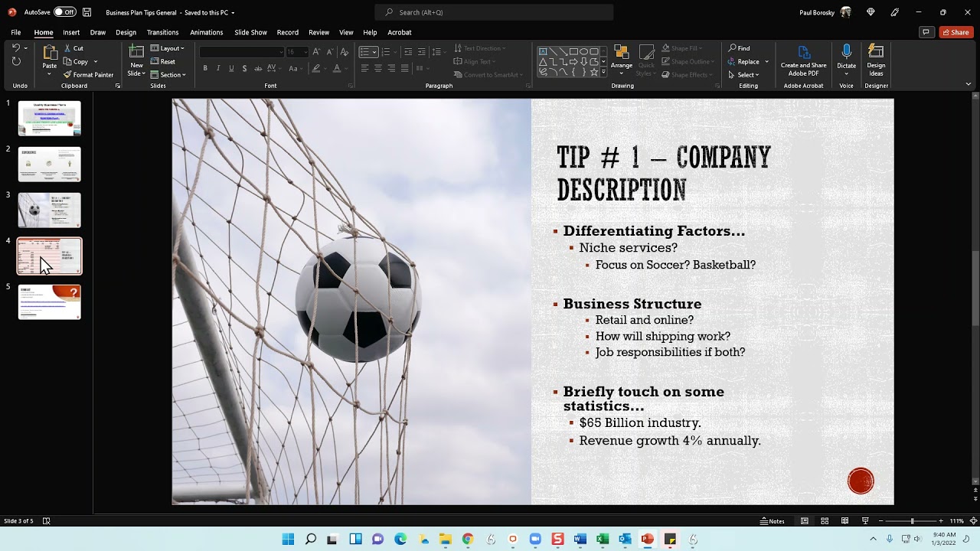Click Create and Share Adobe PDF
The image size is (980, 551).
(x=803, y=60)
